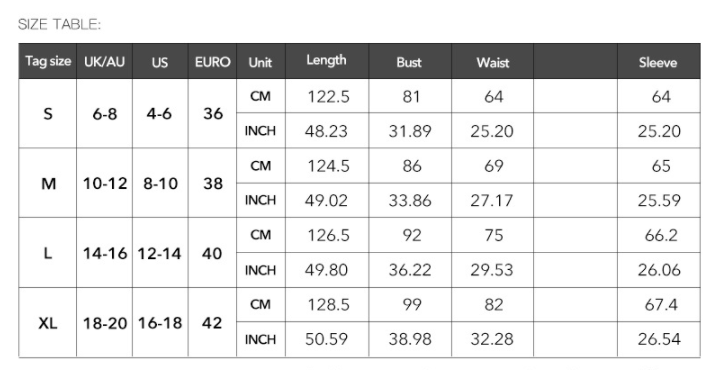Image resolution: width=727 pixels, height=370 pixels.
Task: Click the 50.59 length inch value
Action: (x=326, y=339)
